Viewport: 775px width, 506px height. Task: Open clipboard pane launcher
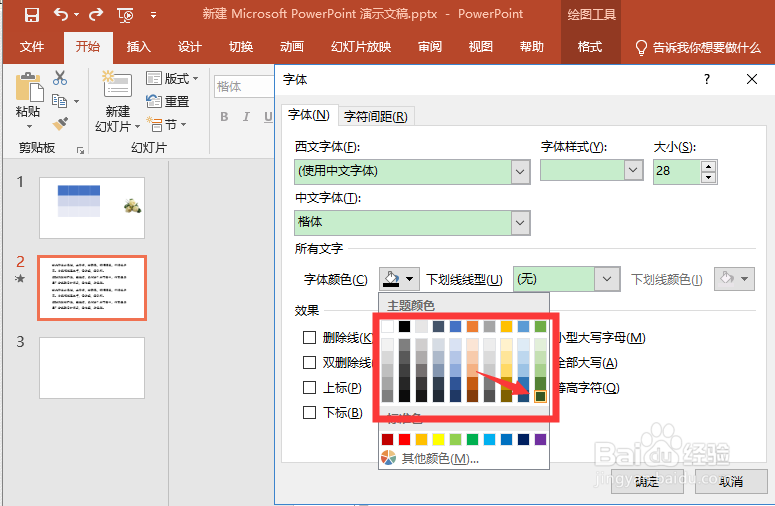tap(81, 150)
